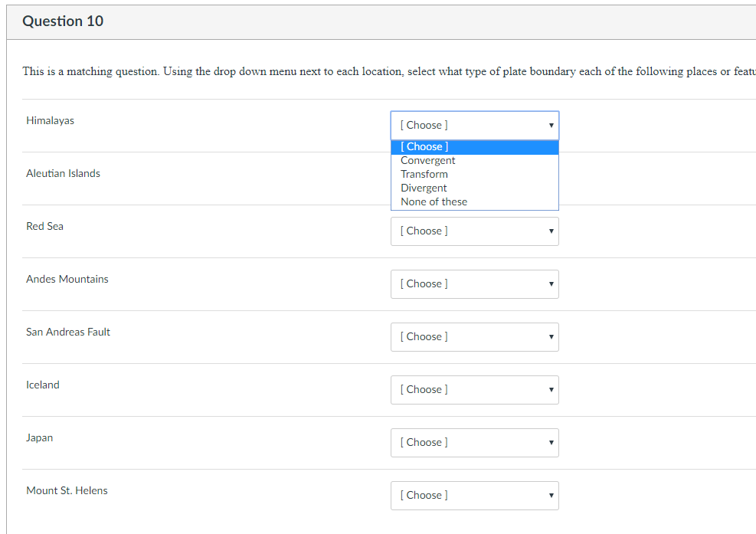Viewport: 756px width, 534px height.
Task: Open the San Andreas Fault dropdown
Action: [474, 336]
